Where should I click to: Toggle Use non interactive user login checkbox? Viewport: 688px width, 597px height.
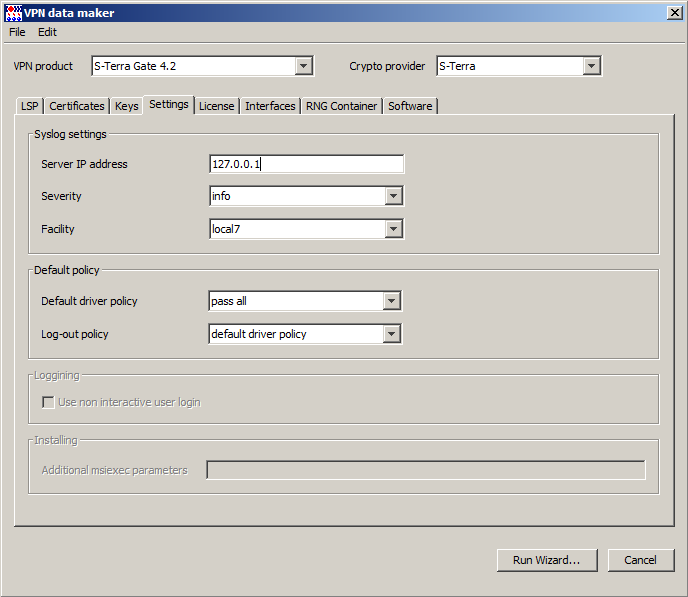click(48, 402)
